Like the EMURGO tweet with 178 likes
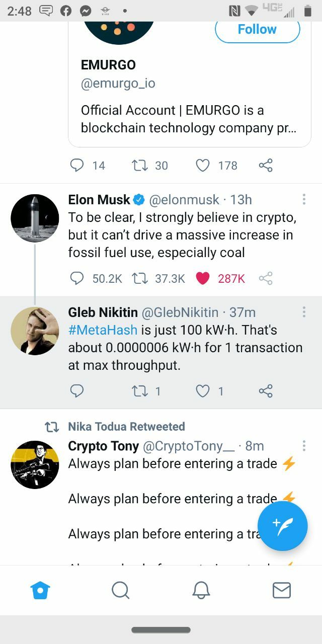The height and width of the screenshot is (644, 322). tap(202, 166)
